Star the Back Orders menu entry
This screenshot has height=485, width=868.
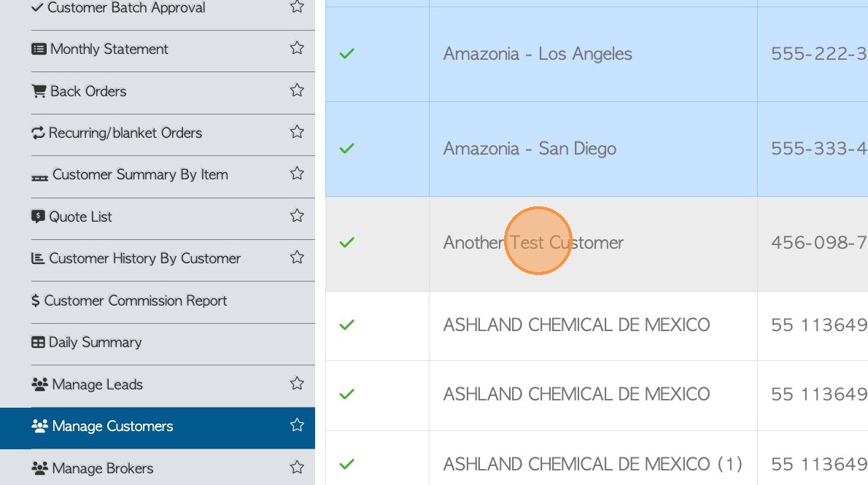click(x=297, y=90)
